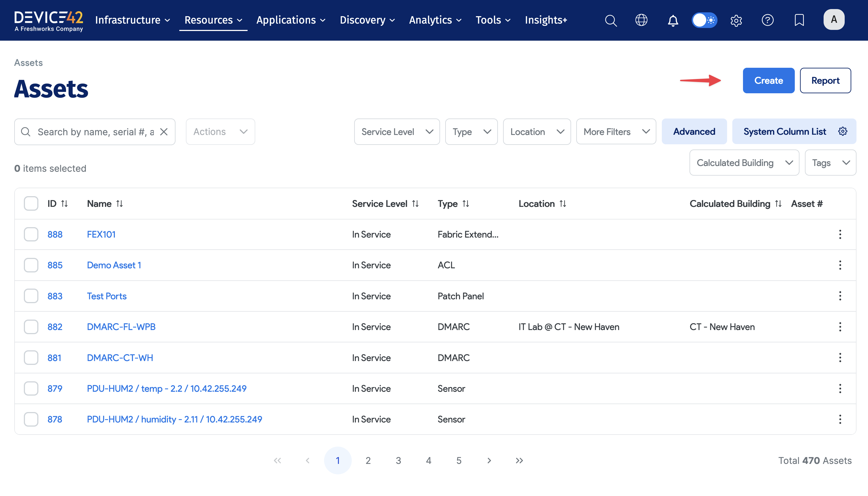This screenshot has height=496, width=868.
Task: Switch the dark mode toggle
Action: tap(704, 20)
